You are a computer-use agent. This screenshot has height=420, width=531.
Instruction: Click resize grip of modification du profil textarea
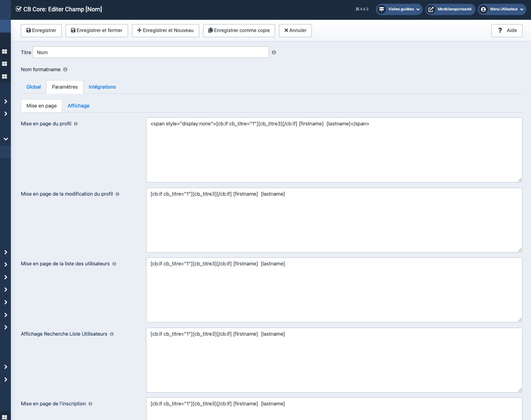[520, 250]
